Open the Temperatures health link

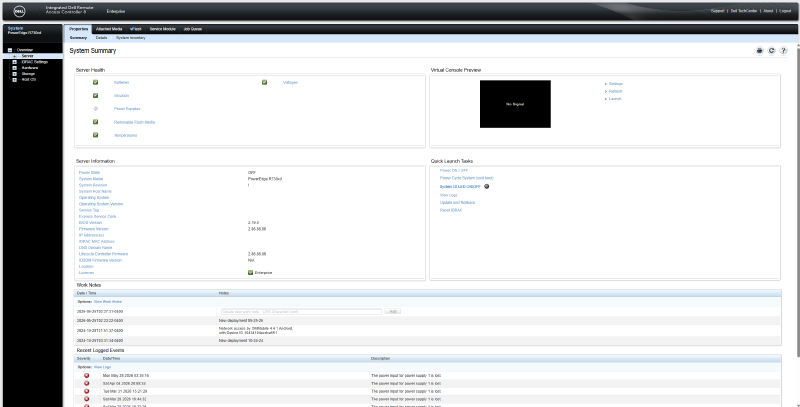[x=126, y=135]
